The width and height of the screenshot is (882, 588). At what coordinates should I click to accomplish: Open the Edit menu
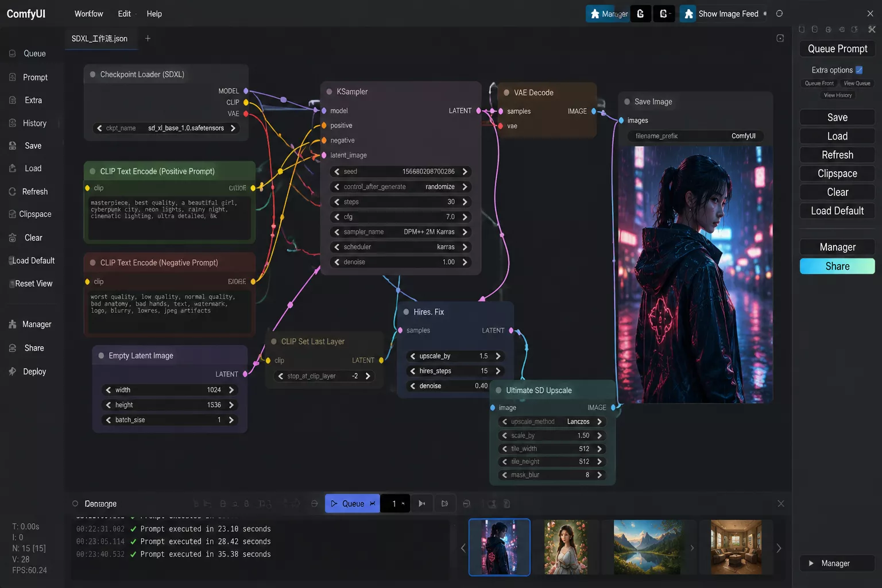(124, 14)
